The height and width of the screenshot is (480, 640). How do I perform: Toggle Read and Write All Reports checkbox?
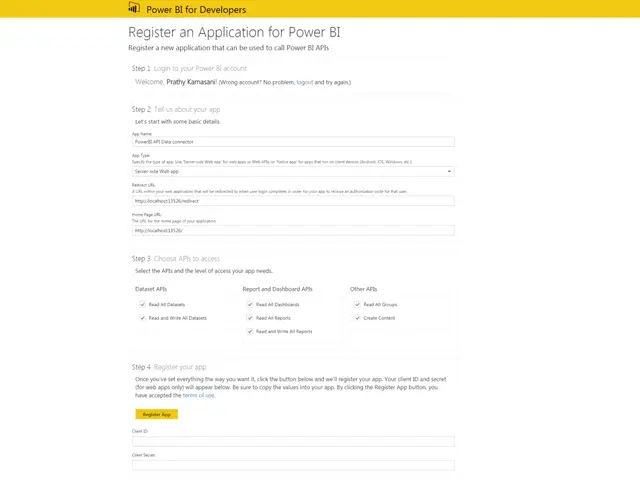coord(250,331)
